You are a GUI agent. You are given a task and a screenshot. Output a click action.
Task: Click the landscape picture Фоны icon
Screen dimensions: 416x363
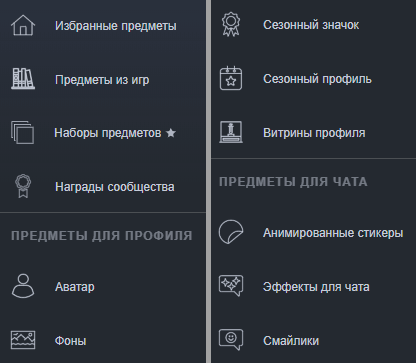23,340
